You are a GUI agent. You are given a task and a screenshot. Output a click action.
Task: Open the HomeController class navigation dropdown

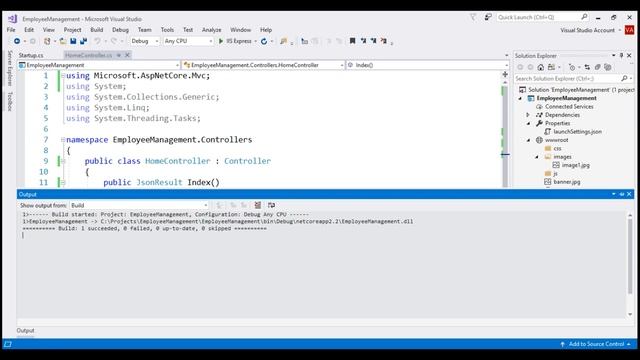click(264, 65)
